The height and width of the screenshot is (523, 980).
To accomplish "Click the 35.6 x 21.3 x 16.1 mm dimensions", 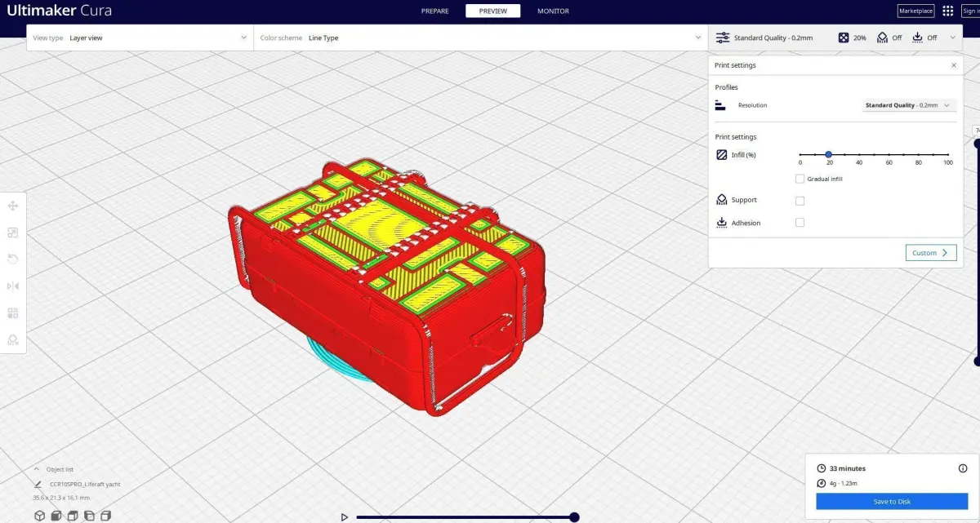I will pyautogui.click(x=61, y=498).
